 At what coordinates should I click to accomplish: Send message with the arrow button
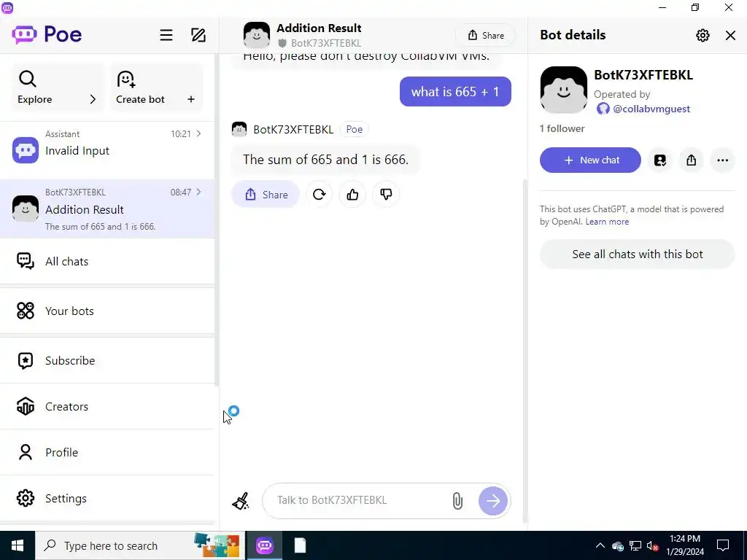(x=492, y=501)
